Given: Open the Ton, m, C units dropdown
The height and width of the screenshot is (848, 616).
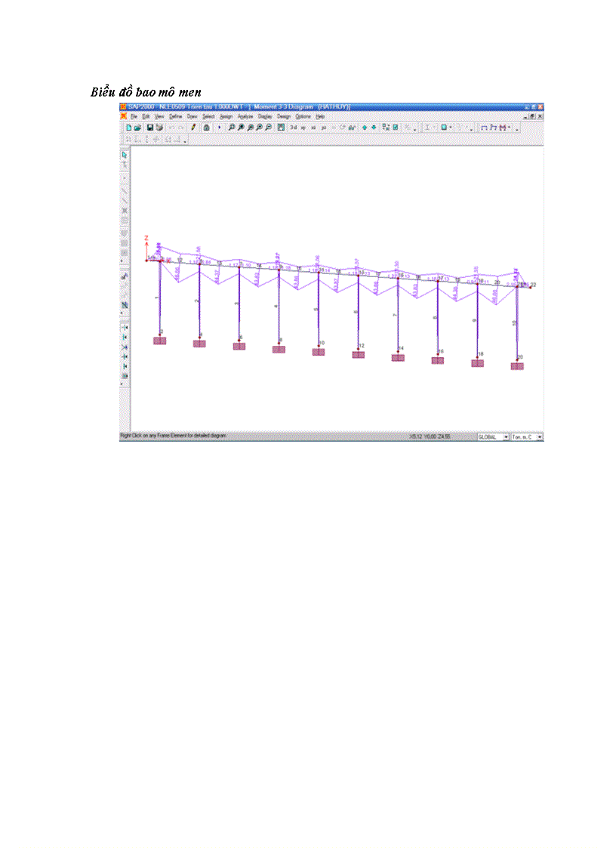Looking at the screenshot, I should 540,436.
